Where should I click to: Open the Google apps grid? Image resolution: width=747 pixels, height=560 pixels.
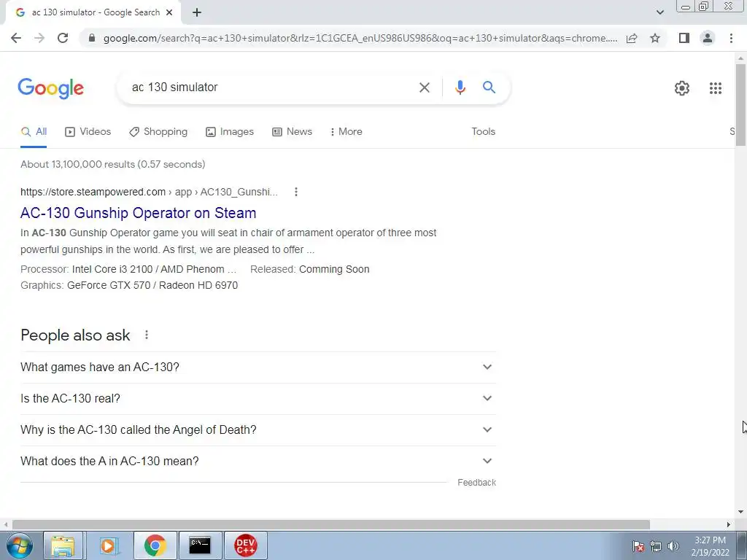(716, 88)
